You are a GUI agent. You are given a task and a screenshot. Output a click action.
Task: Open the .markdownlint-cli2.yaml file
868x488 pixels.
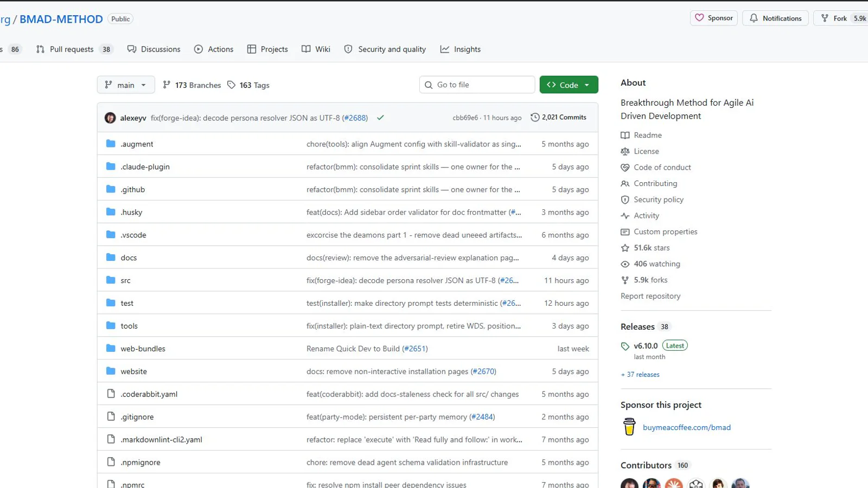(x=161, y=440)
